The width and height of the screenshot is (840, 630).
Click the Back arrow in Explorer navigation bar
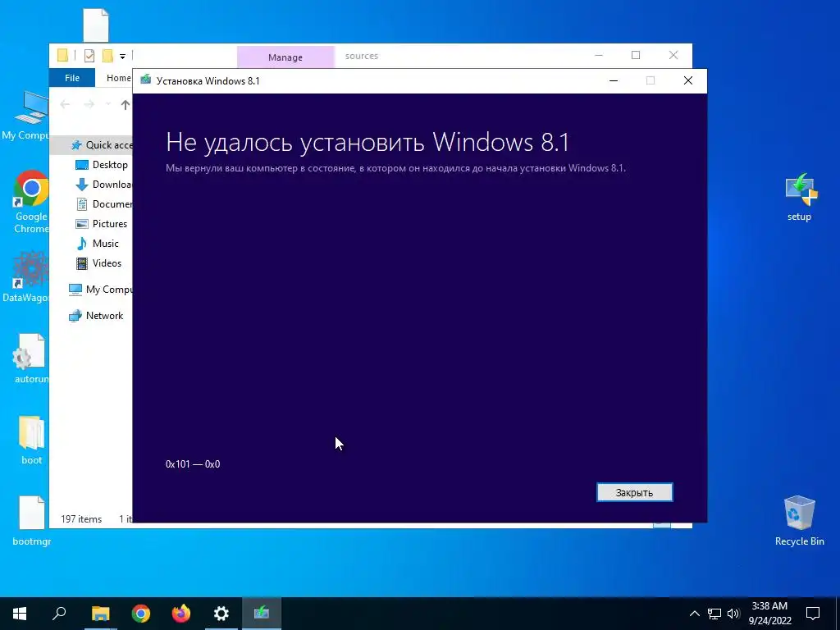coord(66,104)
